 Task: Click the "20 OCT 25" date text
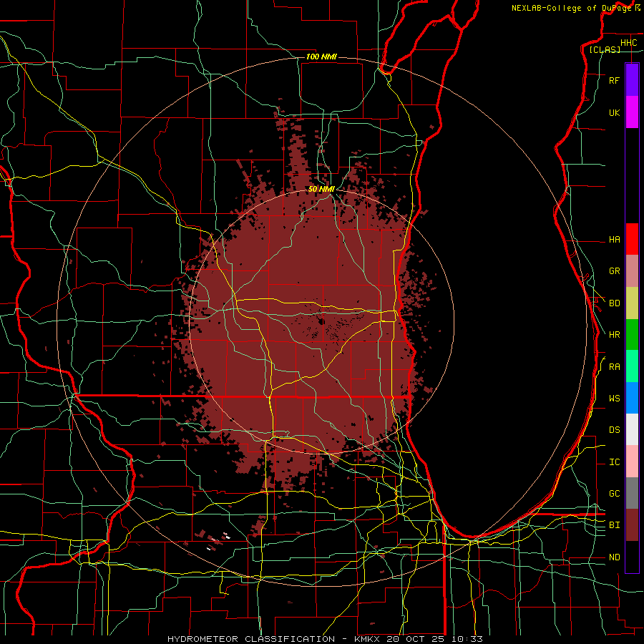(416, 639)
